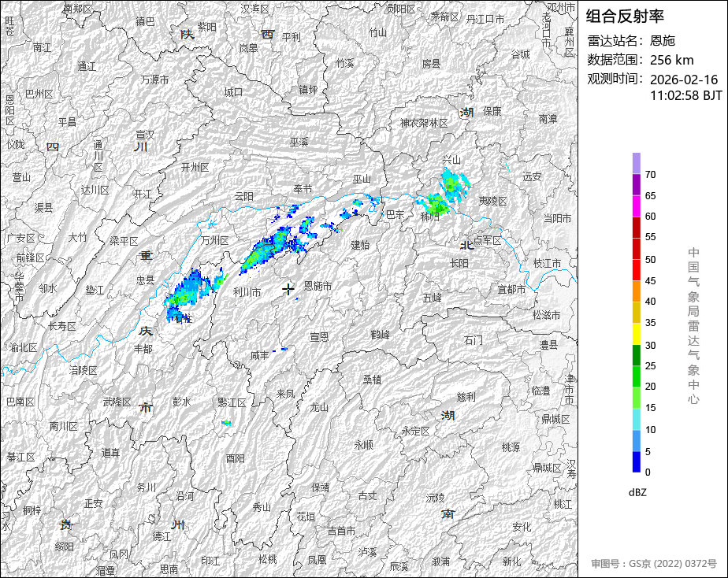This screenshot has width=728, height=578.
Task: Click the 巫溪 map label
Action: [299, 142]
